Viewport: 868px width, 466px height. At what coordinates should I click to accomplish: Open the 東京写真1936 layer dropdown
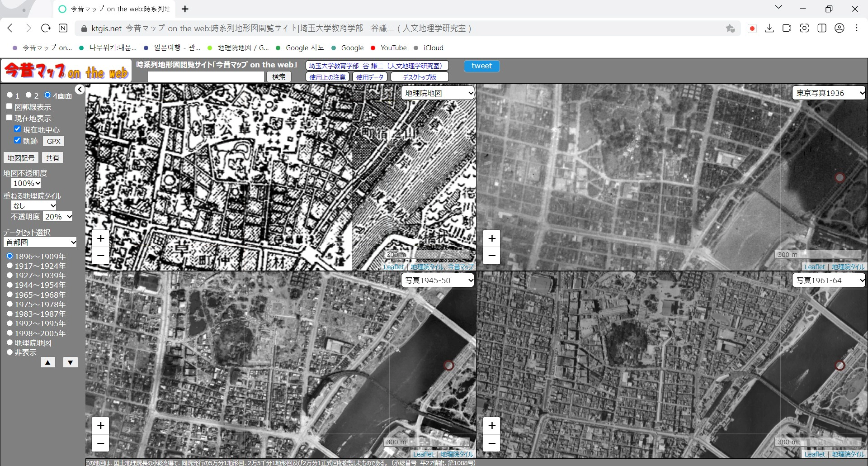pos(829,93)
